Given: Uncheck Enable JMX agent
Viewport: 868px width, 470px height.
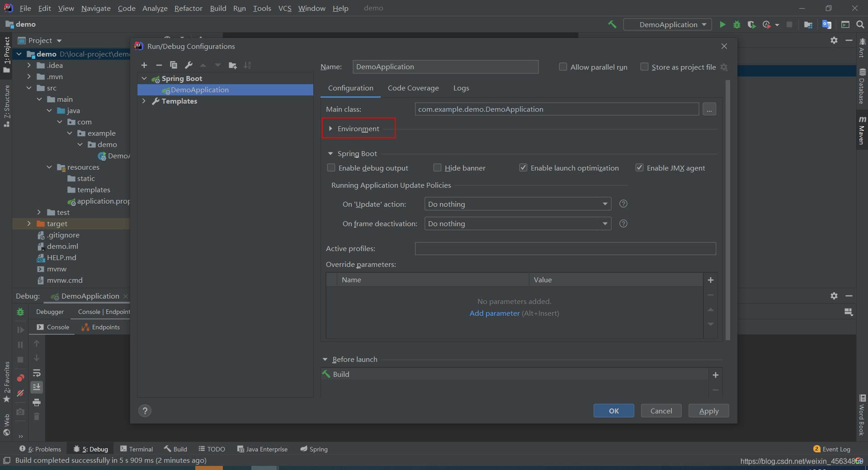Looking at the screenshot, I should (x=639, y=168).
